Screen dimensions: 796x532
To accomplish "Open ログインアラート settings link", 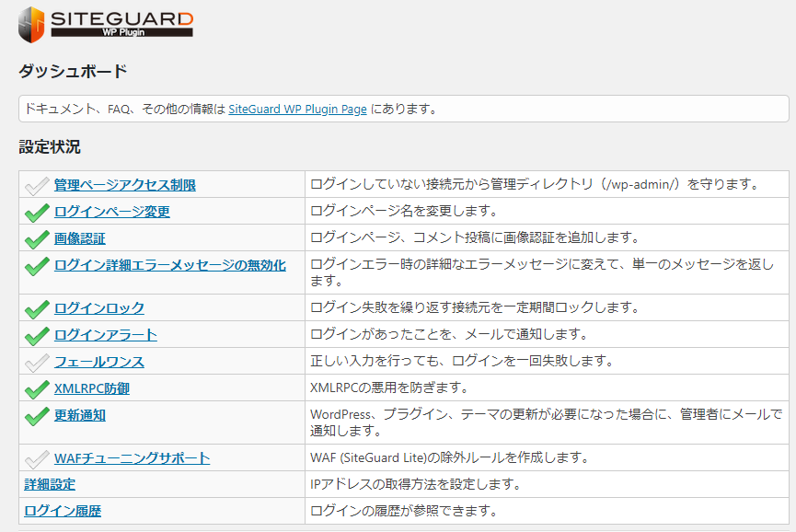I will click(x=106, y=335).
